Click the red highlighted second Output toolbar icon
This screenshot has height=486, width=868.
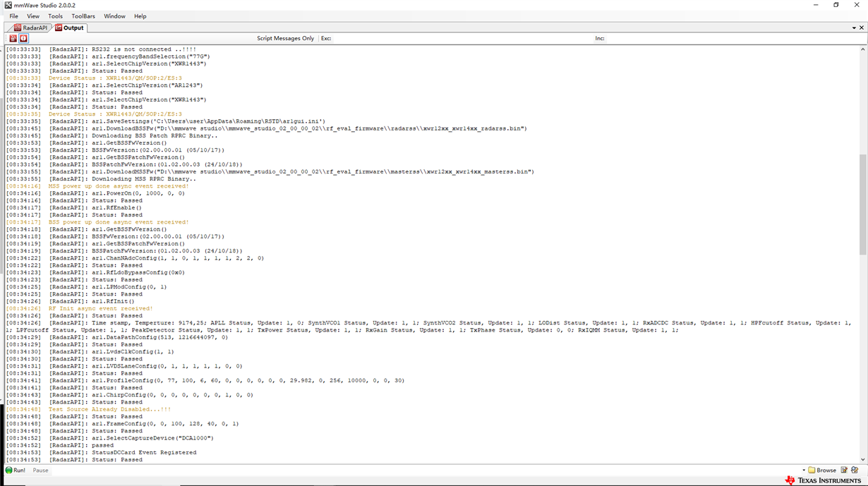(23, 38)
